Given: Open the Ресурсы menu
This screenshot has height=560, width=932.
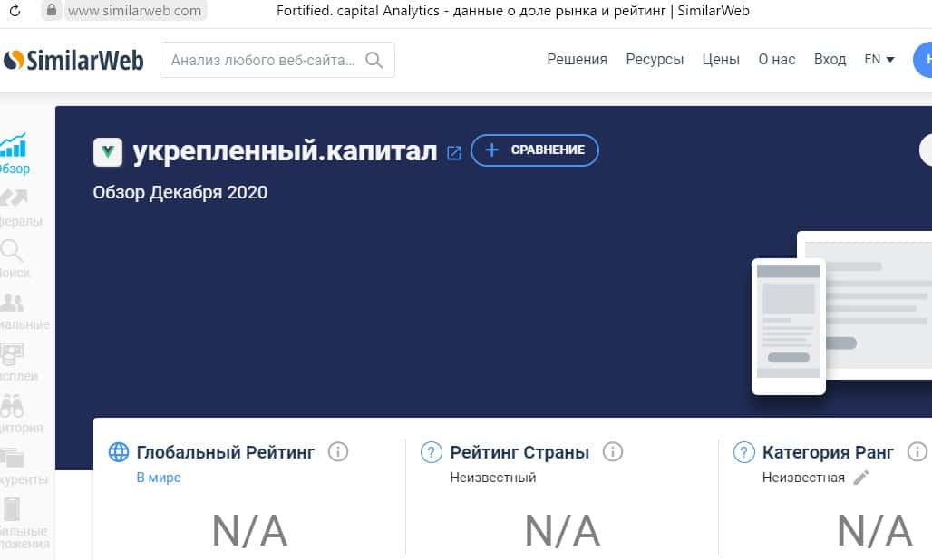Looking at the screenshot, I should (655, 60).
